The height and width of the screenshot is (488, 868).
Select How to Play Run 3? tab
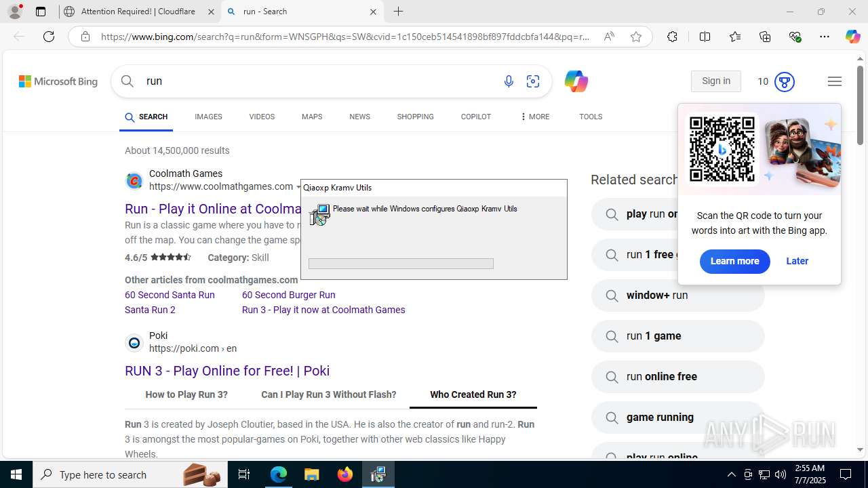[x=186, y=394]
